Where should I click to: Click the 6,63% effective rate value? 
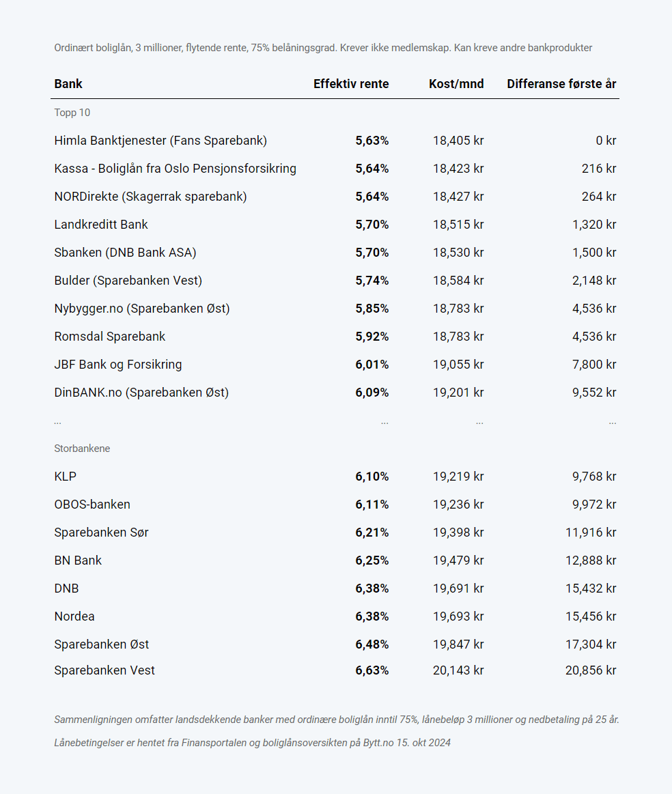[x=372, y=670]
